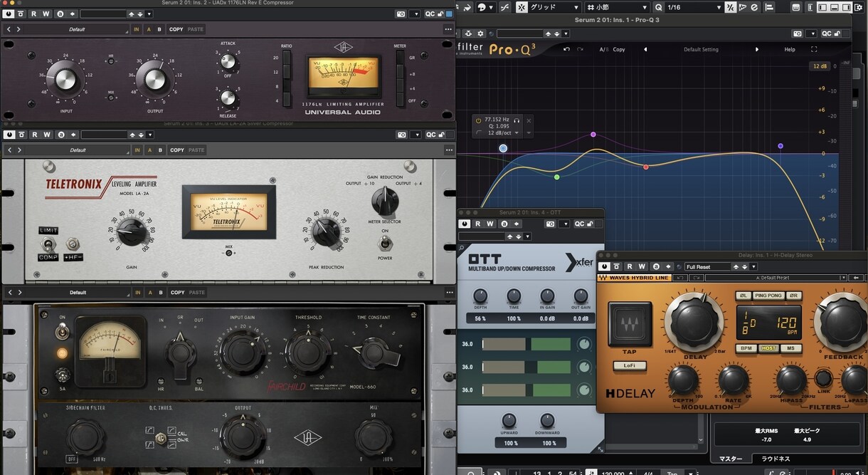Image resolution: width=868 pixels, height=475 pixels.
Task: Toggle IN button on 1176LN toolbar
Action: tap(137, 29)
